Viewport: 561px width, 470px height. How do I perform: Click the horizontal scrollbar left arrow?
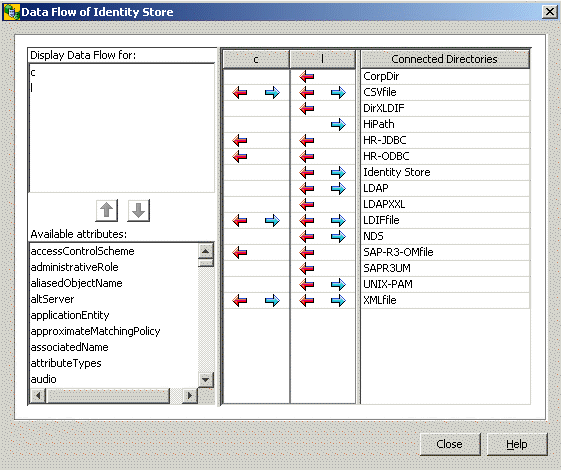coord(38,395)
